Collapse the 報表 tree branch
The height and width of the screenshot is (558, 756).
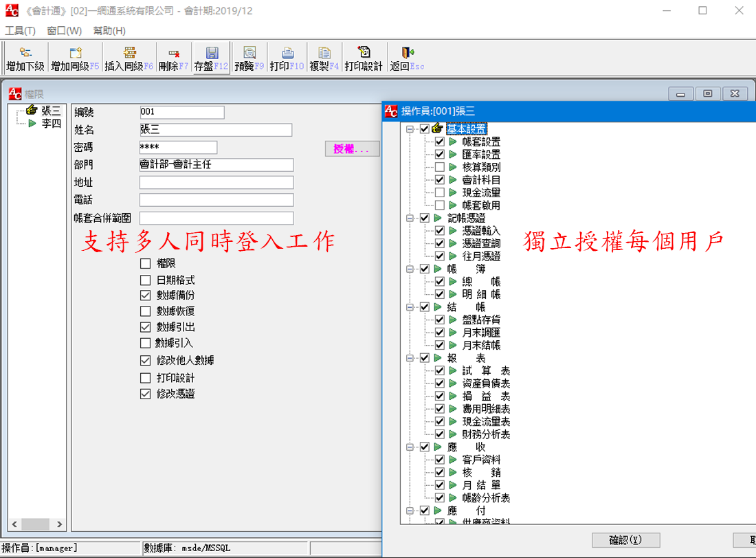coord(410,358)
